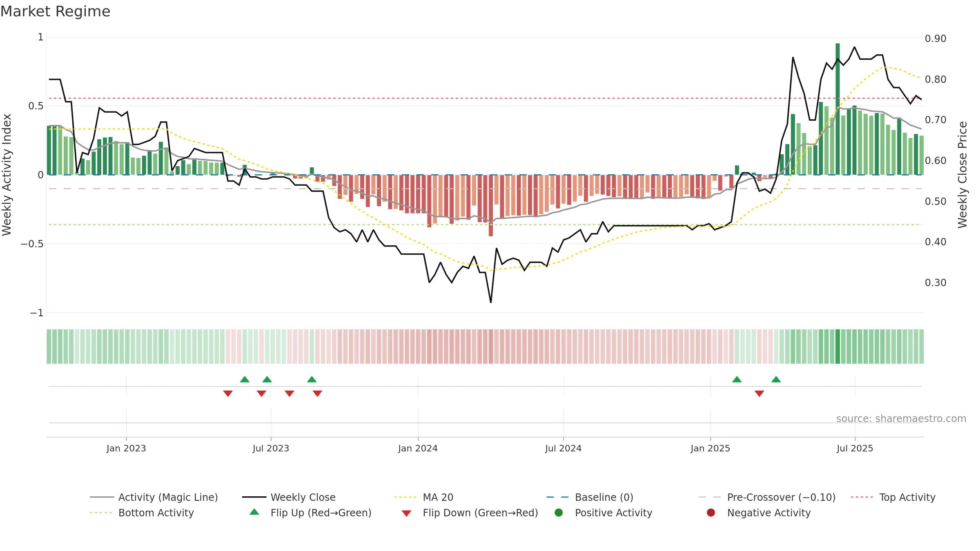The height and width of the screenshot is (551, 980).
Task: Click the 0.30 price axis value
Action: [935, 282]
